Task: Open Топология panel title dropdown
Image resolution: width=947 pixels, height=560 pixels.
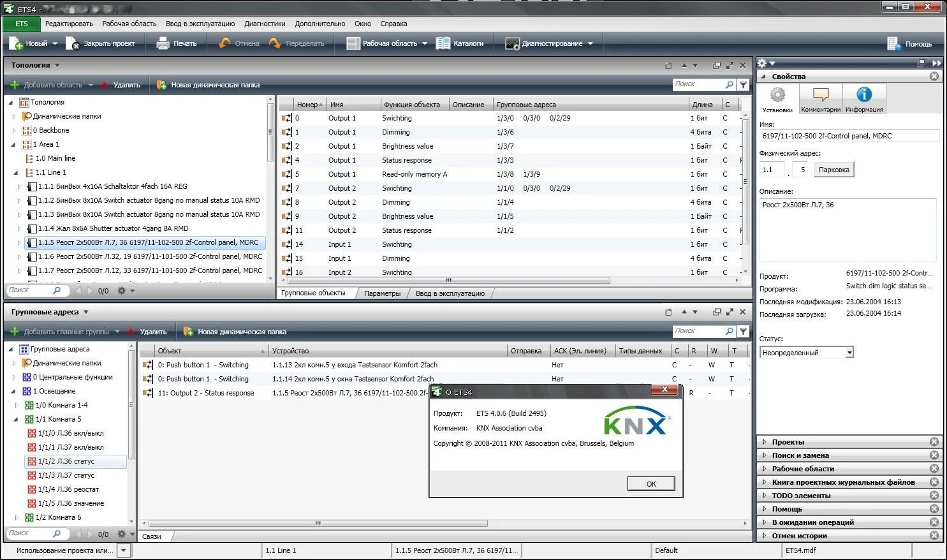Action: [57, 65]
